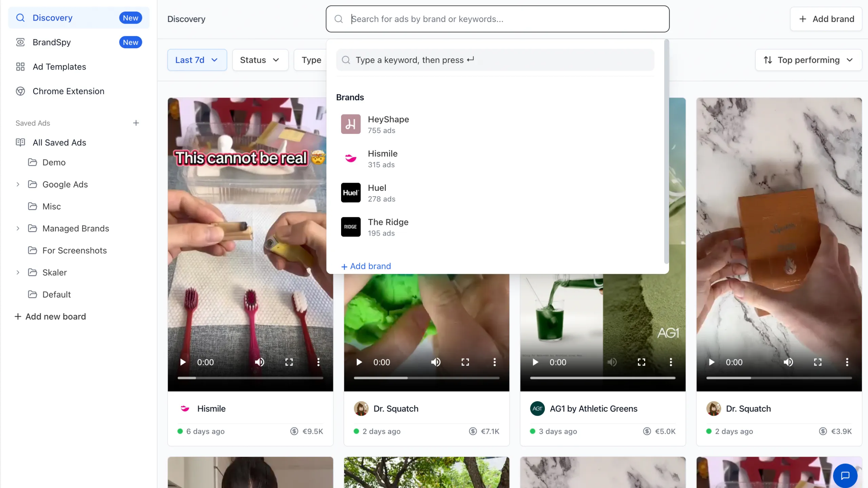This screenshot has width=868, height=488.
Task: Play the €7.1K Dr. Squatch video
Action: click(359, 362)
